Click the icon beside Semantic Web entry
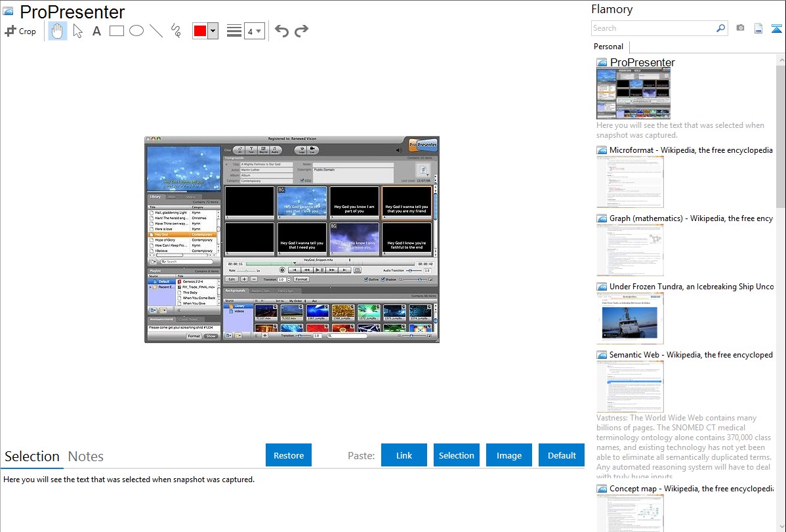 [x=602, y=355]
